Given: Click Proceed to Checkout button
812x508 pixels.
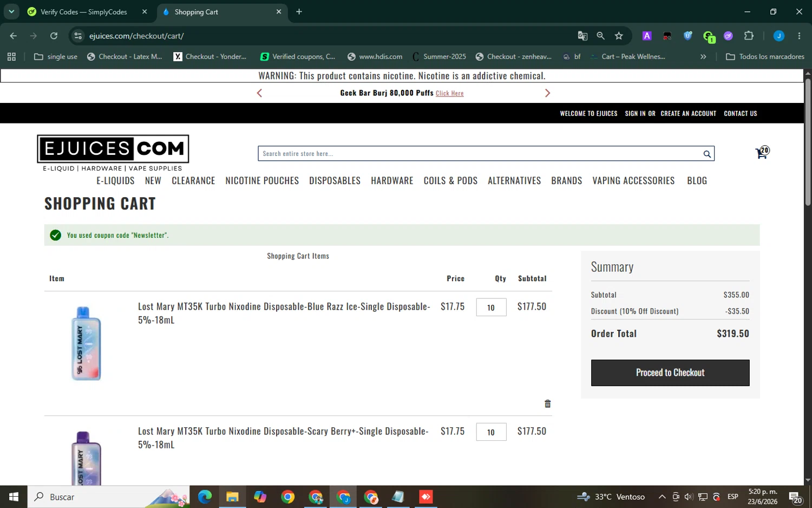Looking at the screenshot, I should [670, 373].
